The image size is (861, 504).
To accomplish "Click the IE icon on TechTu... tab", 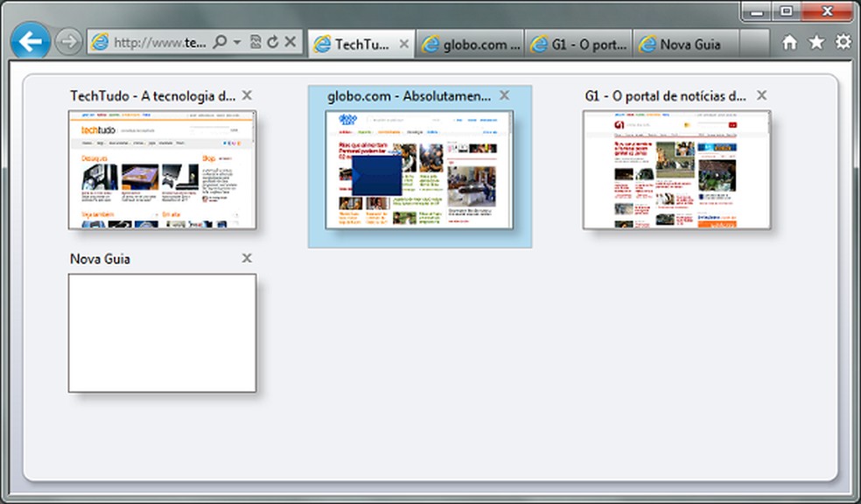I will pyautogui.click(x=322, y=44).
